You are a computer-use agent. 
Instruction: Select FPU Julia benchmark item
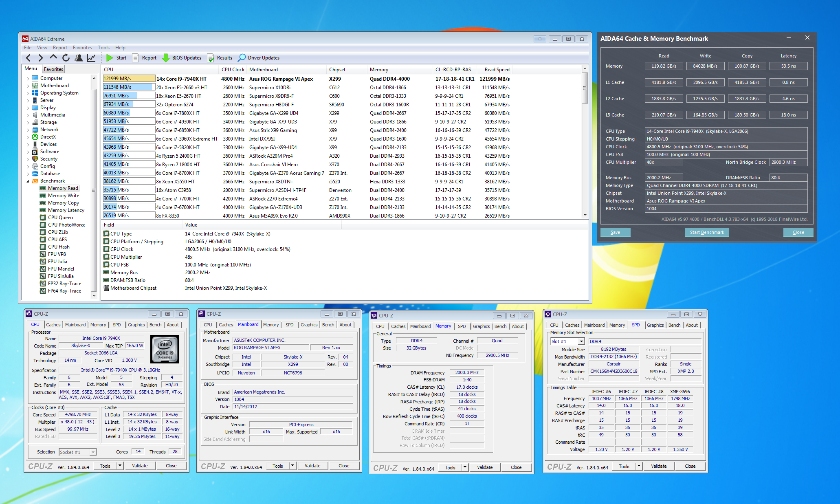tap(57, 262)
